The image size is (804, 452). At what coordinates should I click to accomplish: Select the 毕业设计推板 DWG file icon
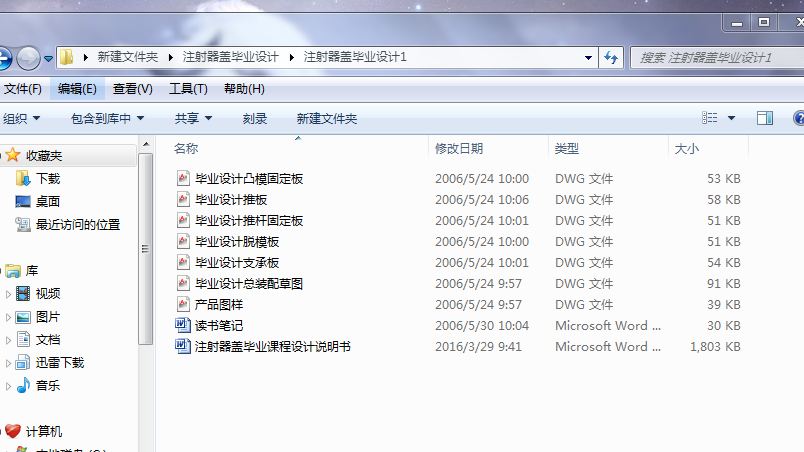(183, 199)
